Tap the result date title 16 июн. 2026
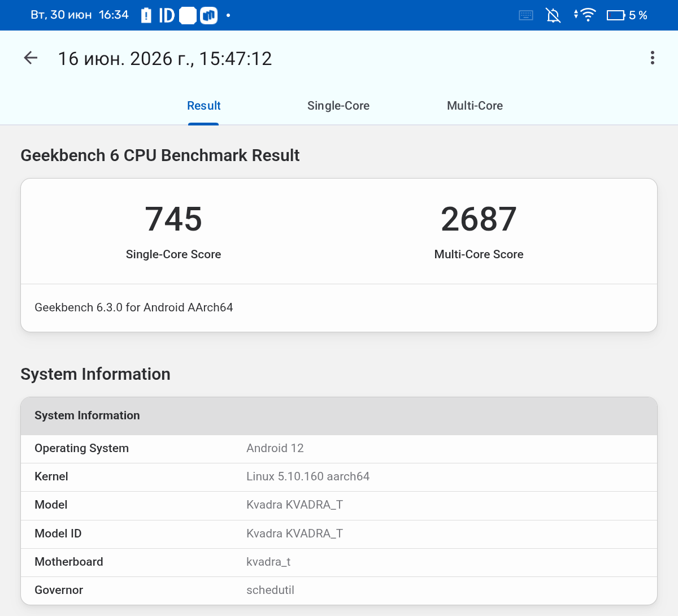 (x=165, y=59)
